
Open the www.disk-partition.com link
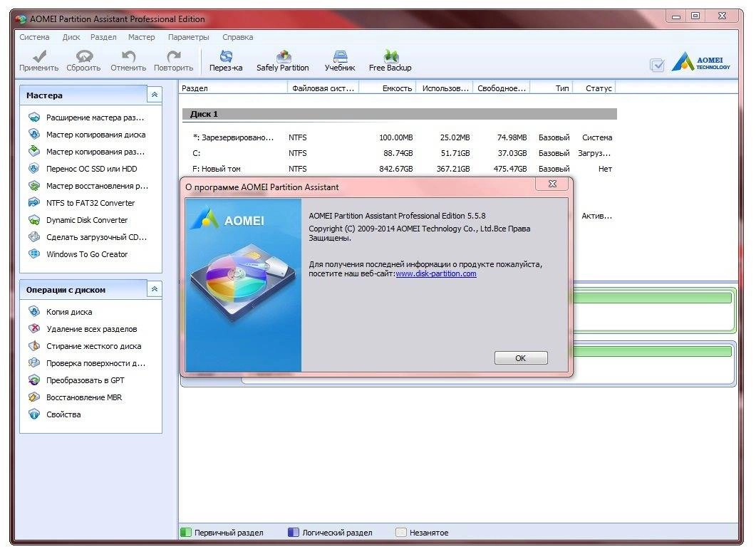pyautogui.click(x=436, y=273)
